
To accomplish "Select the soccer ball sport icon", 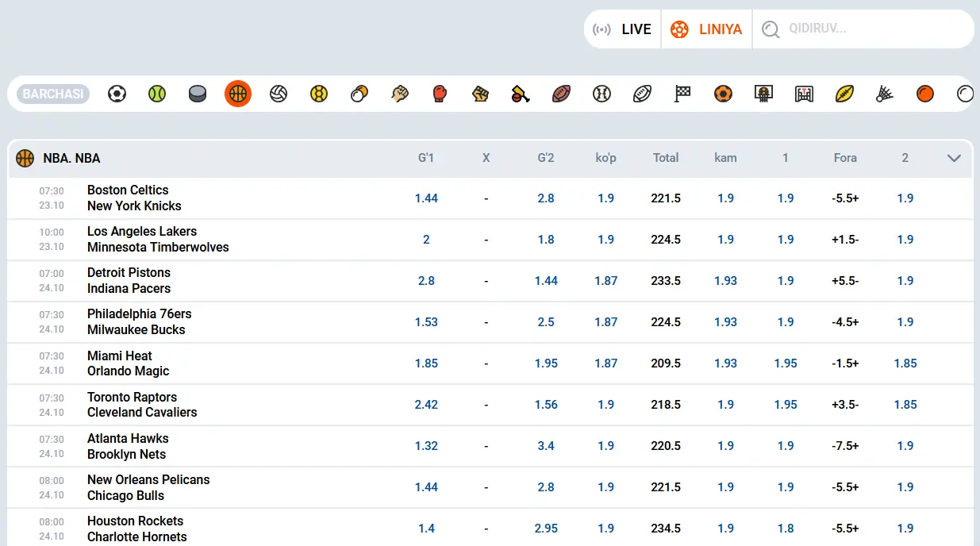I will (x=117, y=94).
